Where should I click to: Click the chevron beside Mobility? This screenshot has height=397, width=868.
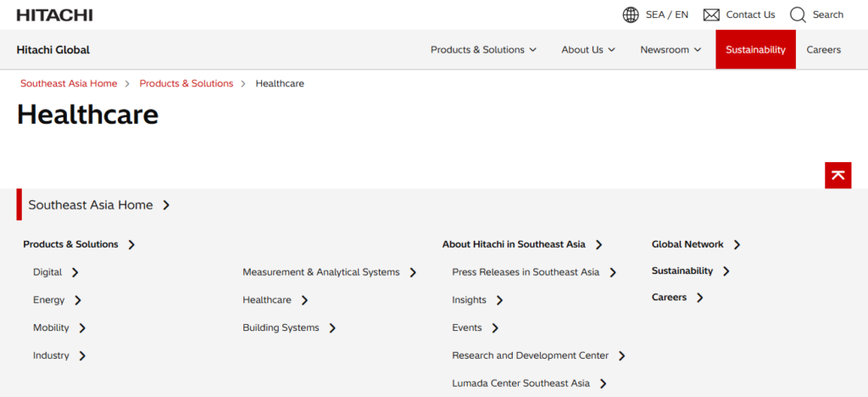pos(82,327)
